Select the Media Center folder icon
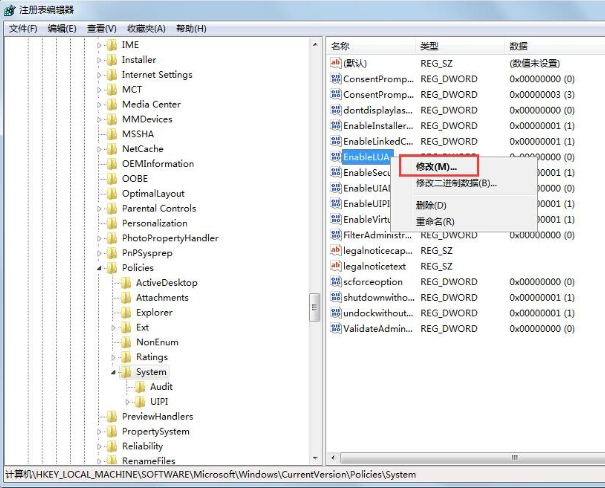This screenshot has width=605, height=488. 112,105
